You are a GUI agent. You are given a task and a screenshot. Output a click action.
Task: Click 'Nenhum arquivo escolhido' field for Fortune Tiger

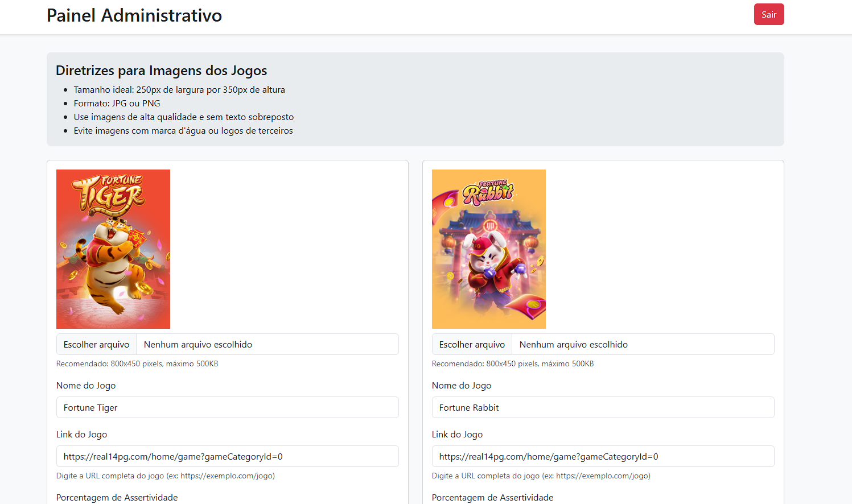267,345
